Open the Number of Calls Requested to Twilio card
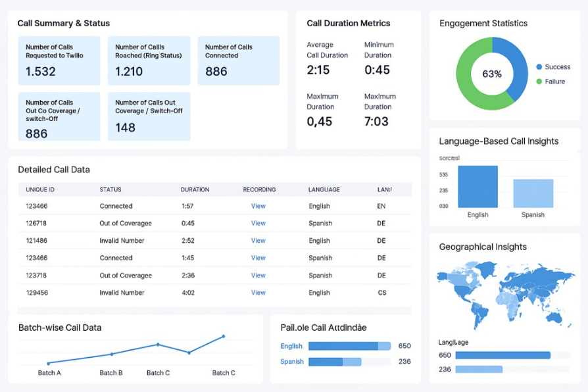Viewport: 588px width, 392px height. coord(59,60)
